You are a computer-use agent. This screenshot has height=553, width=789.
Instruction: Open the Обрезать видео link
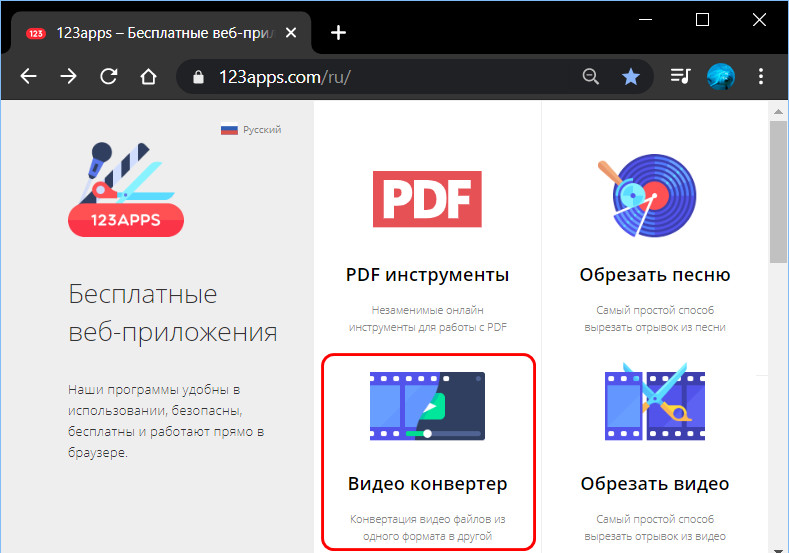click(655, 484)
